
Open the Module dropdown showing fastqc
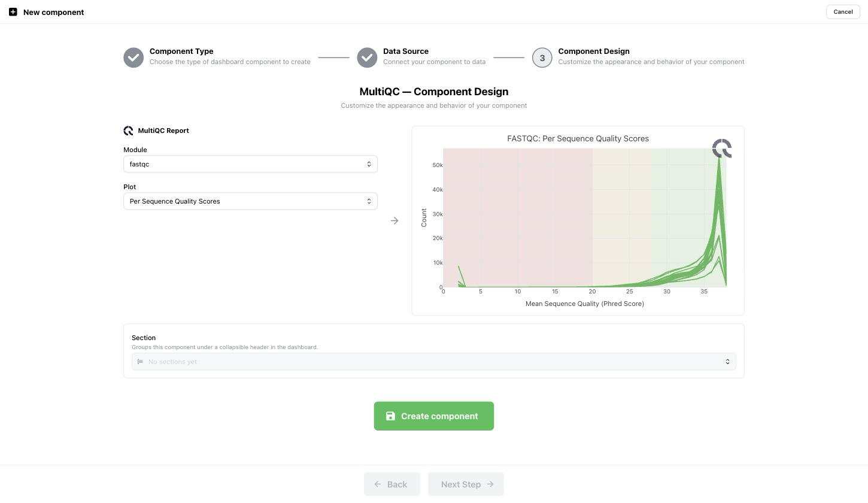click(x=250, y=164)
